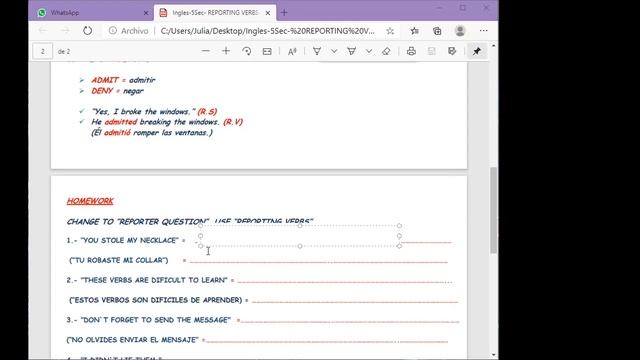Screen dimensions: 640x360
Task: Go forward to next page
Action: tap(65, 31)
